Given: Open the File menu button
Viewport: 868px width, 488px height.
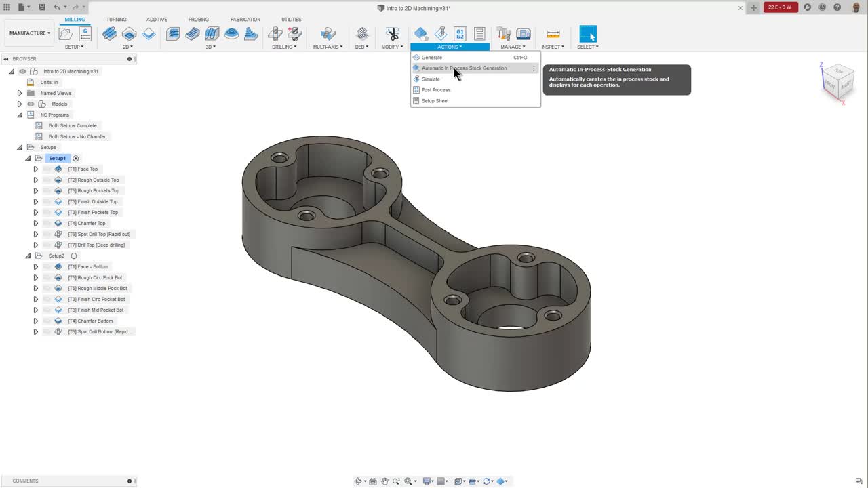Looking at the screenshot, I should tap(24, 7).
